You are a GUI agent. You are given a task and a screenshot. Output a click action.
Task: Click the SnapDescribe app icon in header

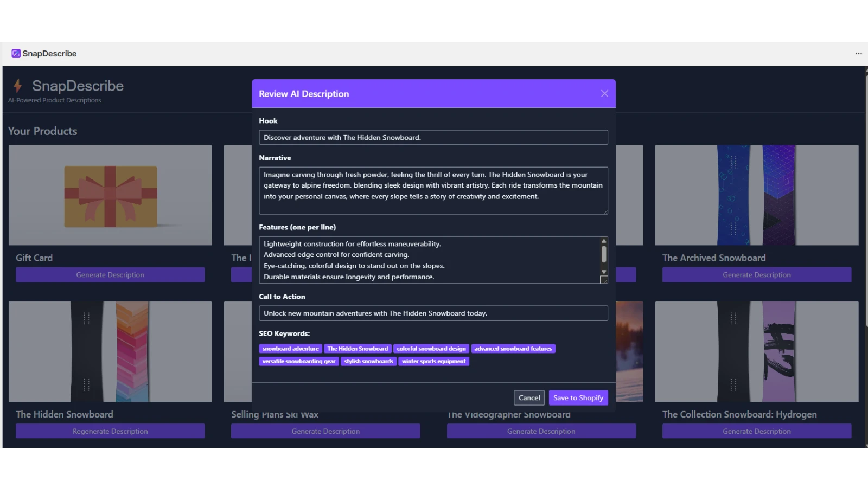(16, 53)
